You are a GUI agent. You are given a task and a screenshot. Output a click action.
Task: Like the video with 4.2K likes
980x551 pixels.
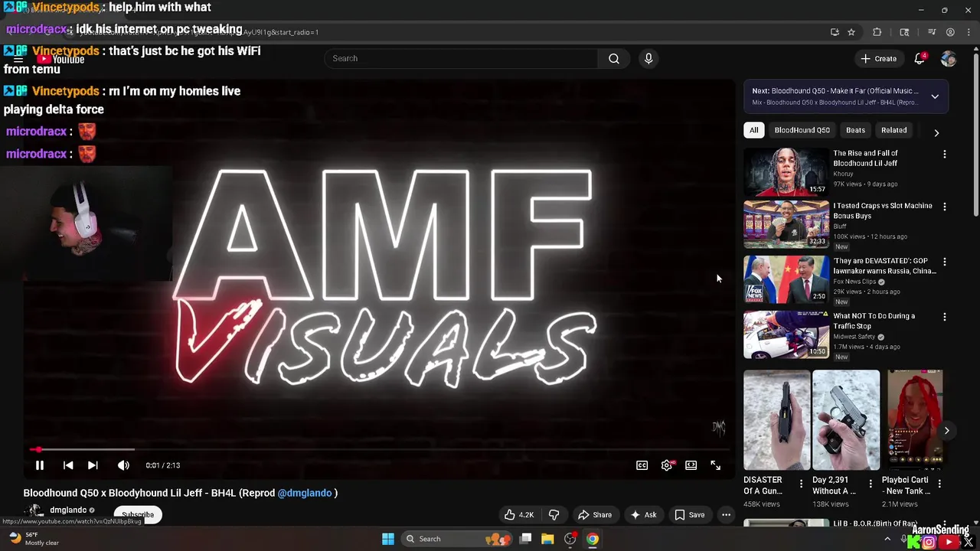pyautogui.click(x=518, y=515)
